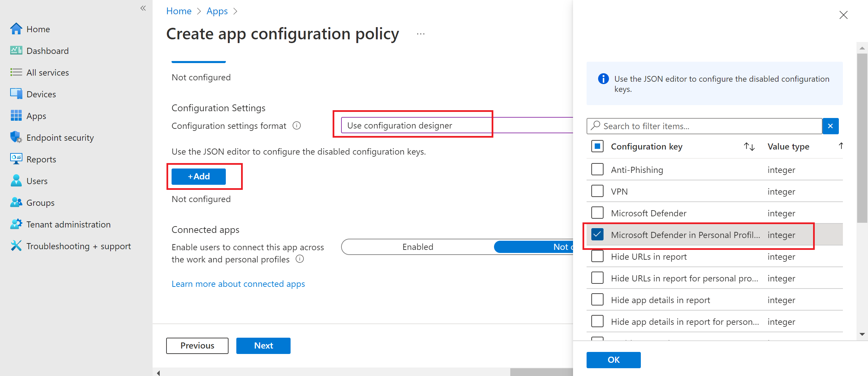Click the Troubleshooting + support icon
Image resolution: width=868 pixels, height=376 pixels.
click(x=15, y=246)
